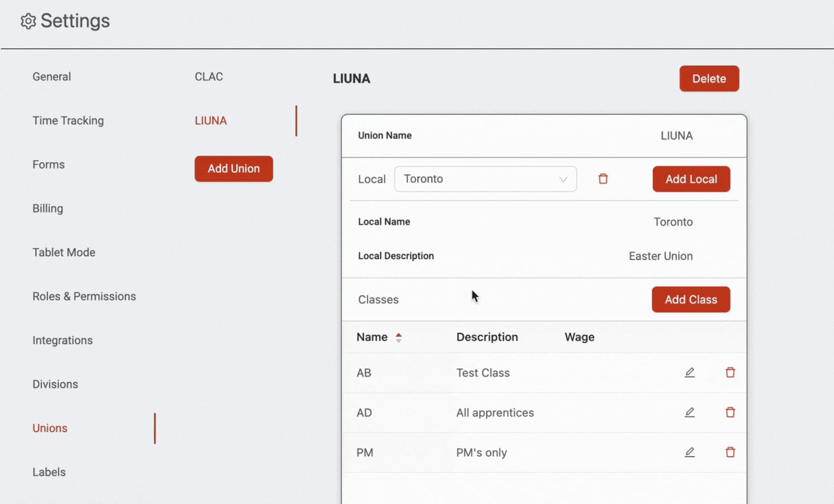Select Unions in the settings sidebar
Viewport: 834px width, 504px height.
pyautogui.click(x=50, y=428)
